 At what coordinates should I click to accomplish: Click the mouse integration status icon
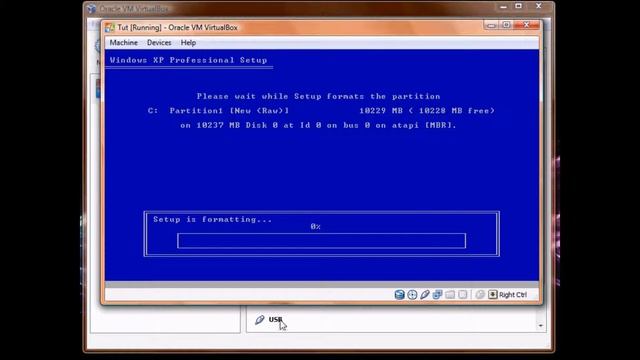pos(480,295)
